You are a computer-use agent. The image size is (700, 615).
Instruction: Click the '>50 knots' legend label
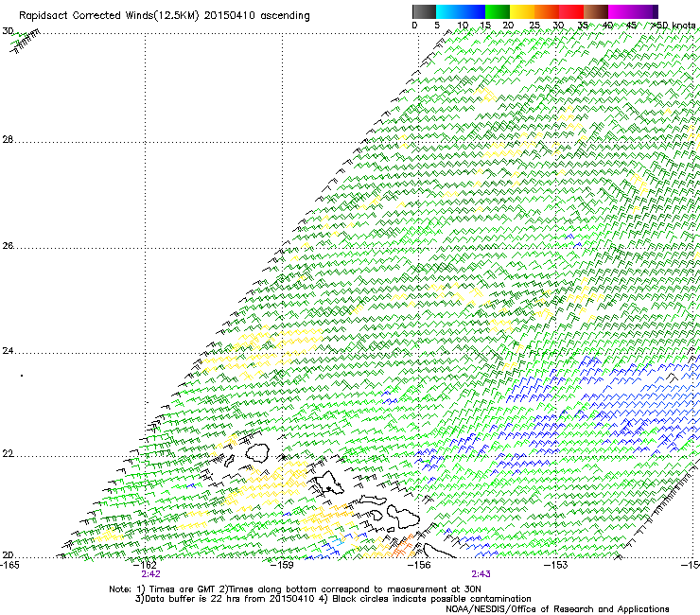pyautogui.click(x=674, y=26)
